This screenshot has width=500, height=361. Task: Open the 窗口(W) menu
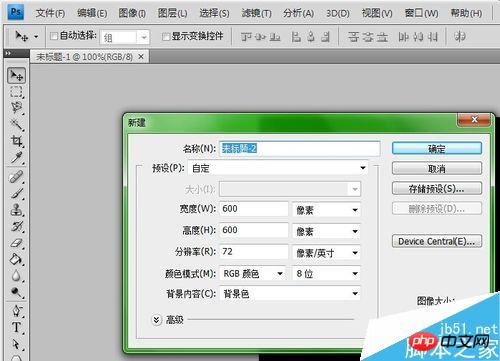click(x=421, y=13)
